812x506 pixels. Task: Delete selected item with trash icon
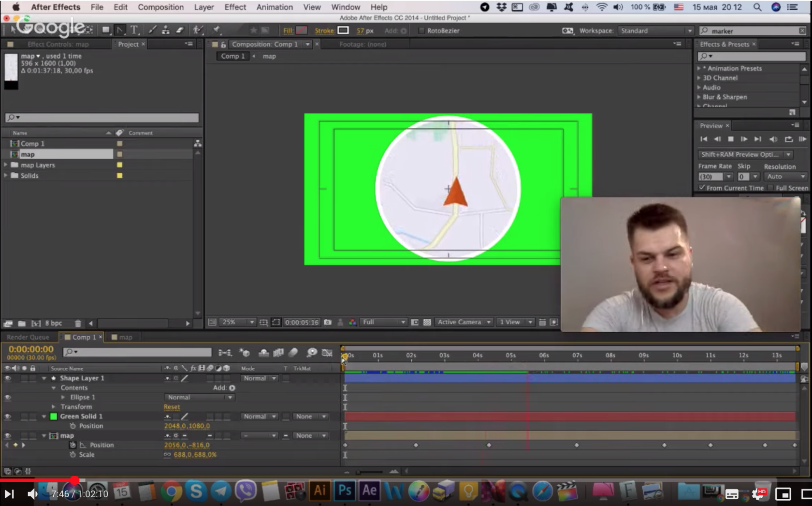pyautogui.click(x=78, y=323)
